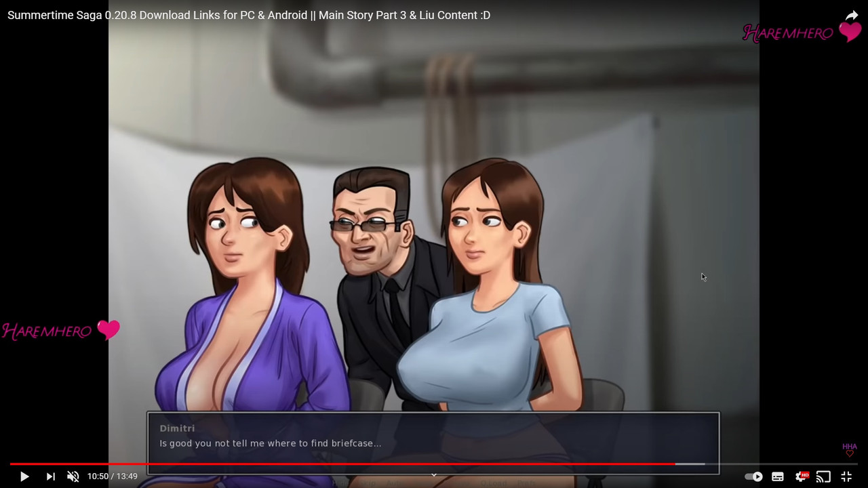Click the Dimitri dialogue box
868x488 pixels.
[433, 443]
